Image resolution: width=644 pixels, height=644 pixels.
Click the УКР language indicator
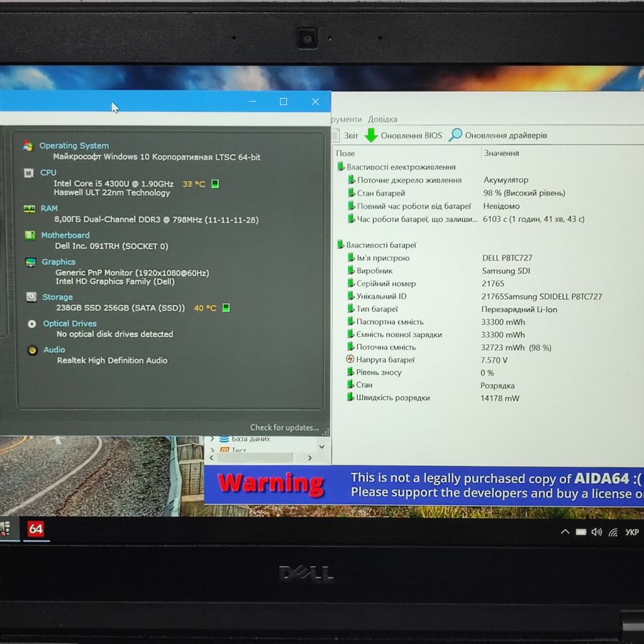[632, 532]
